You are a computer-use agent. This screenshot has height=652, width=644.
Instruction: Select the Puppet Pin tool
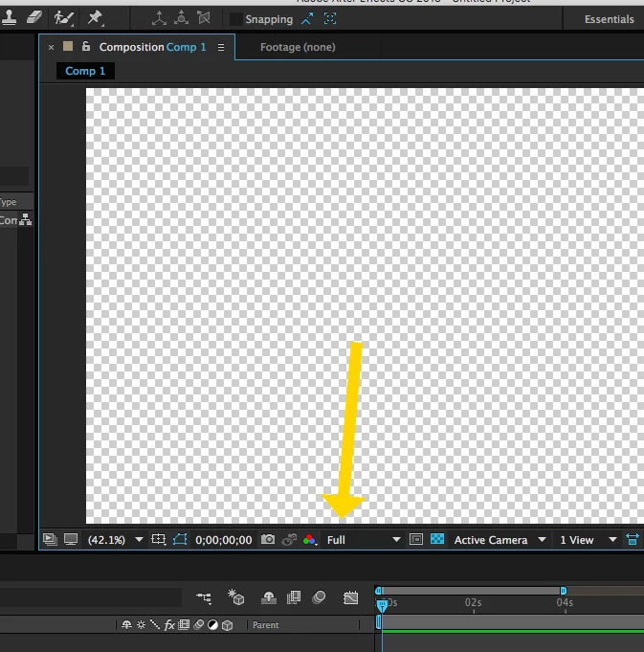(95, 18)
